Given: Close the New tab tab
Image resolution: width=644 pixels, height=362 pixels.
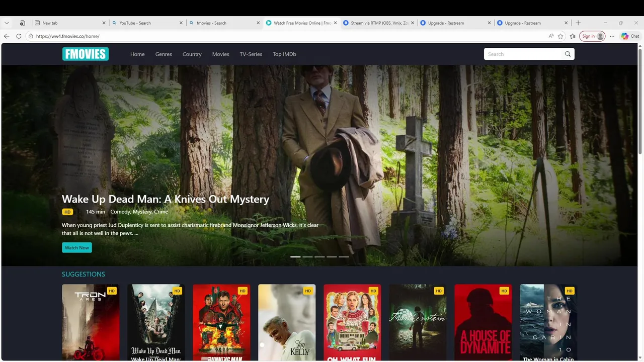Looking at the screenshot, I should (104, 23).
